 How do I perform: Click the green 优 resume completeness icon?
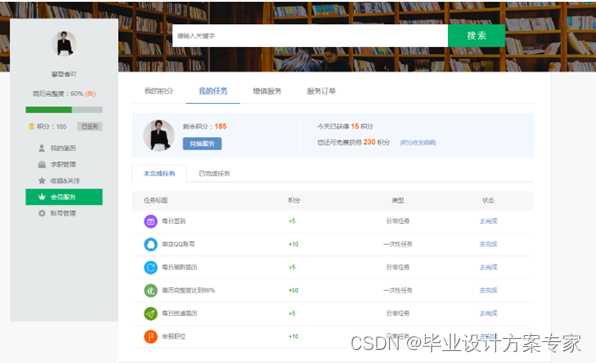pyautogui.click(x=151, y=290)
